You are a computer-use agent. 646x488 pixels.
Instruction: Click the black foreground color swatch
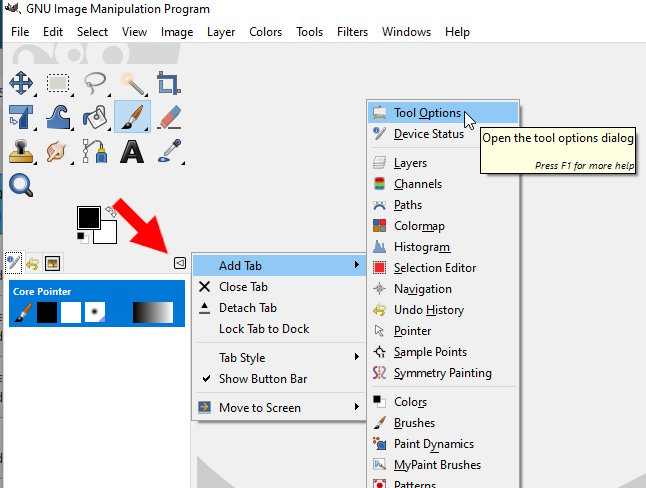pyautogui.click(x=88, y=217)
